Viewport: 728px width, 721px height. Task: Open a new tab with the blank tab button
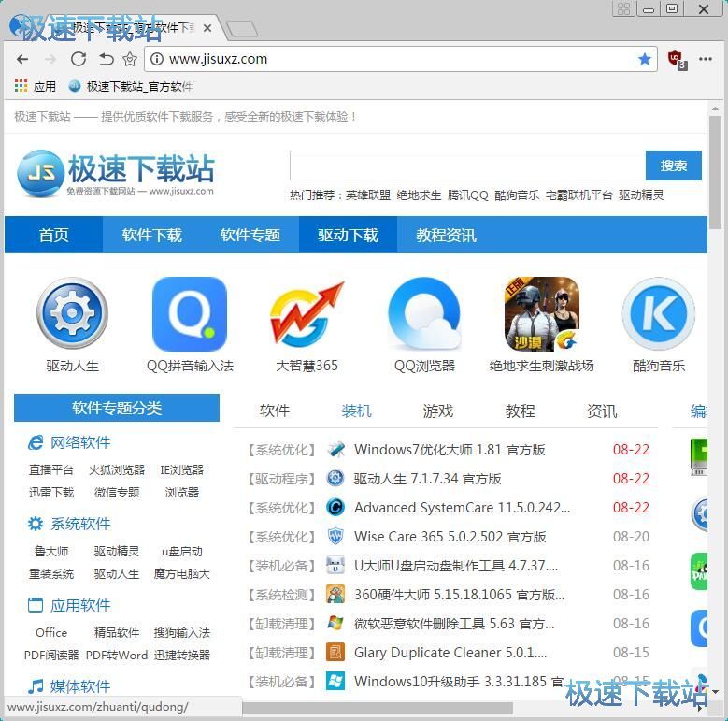coord(241,29)
